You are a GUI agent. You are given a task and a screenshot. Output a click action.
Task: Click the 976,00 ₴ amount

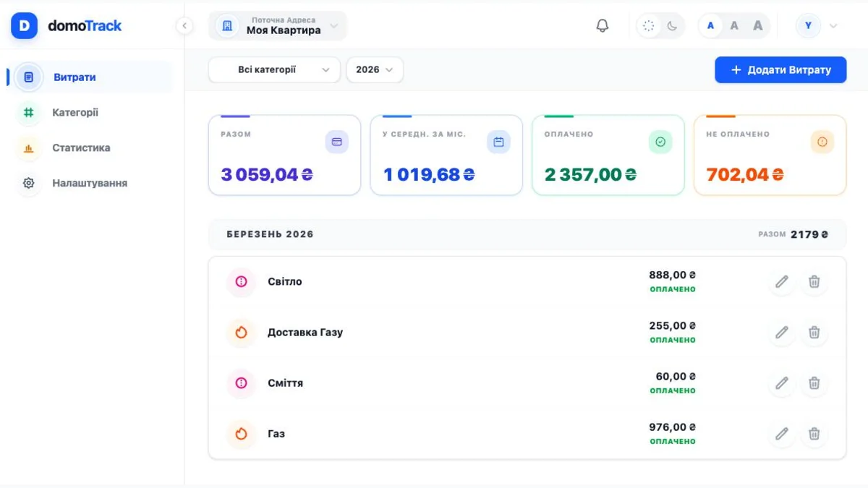[x=672, y=427]
